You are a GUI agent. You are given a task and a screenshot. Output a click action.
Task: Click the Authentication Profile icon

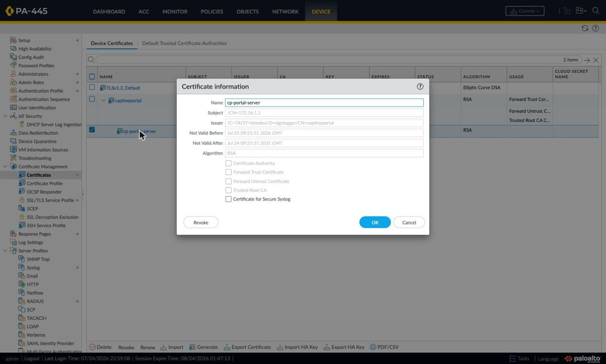pyautogui.click(x=13, y=91)
